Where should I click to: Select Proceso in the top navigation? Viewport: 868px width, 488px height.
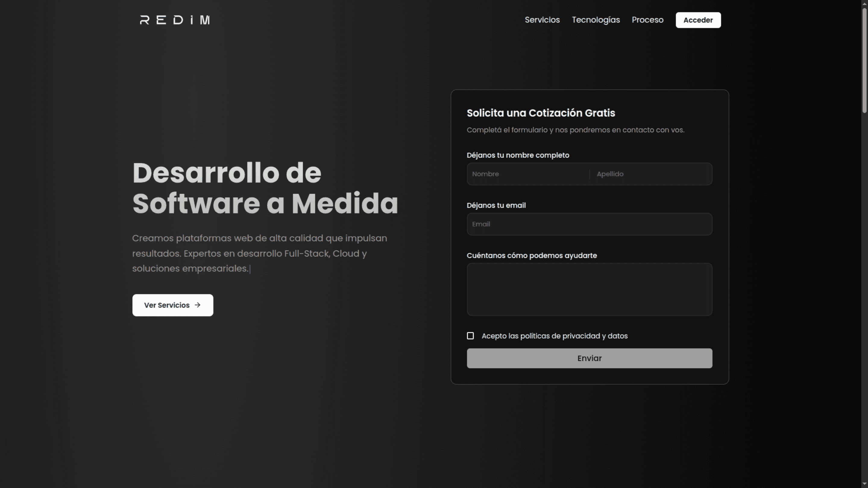click(647, 20)
